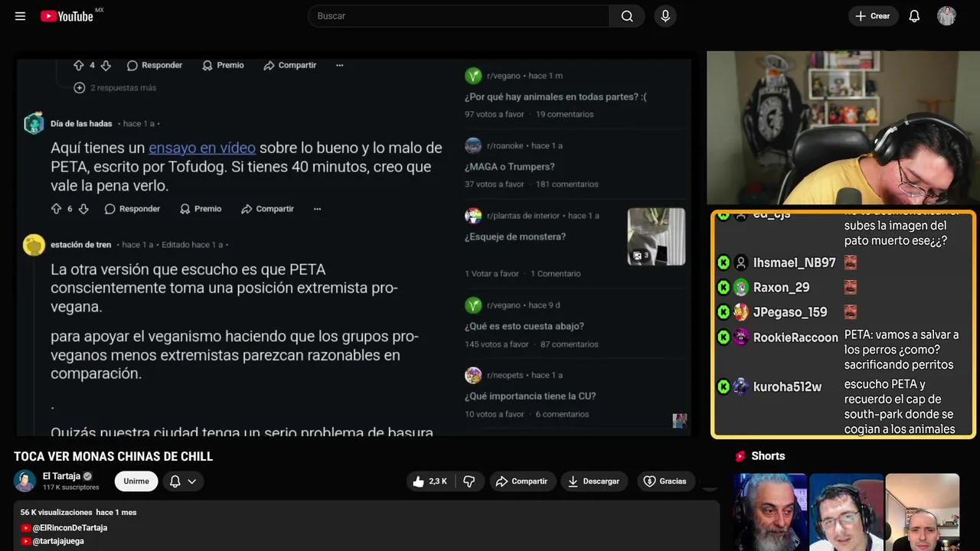The height and width of the screenshot is (551, 980).
Task: Reply to Día de las hadas comment
Action: [132, 209]
